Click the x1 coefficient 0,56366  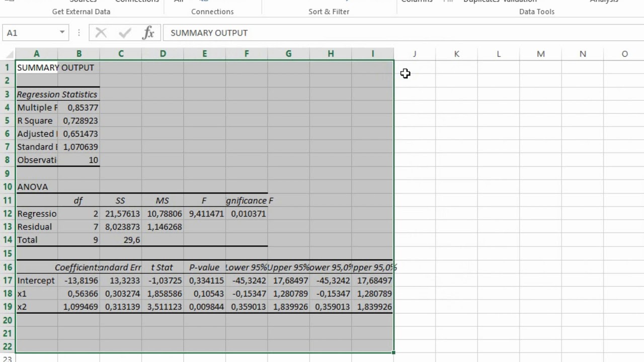(x=78, y=294)
